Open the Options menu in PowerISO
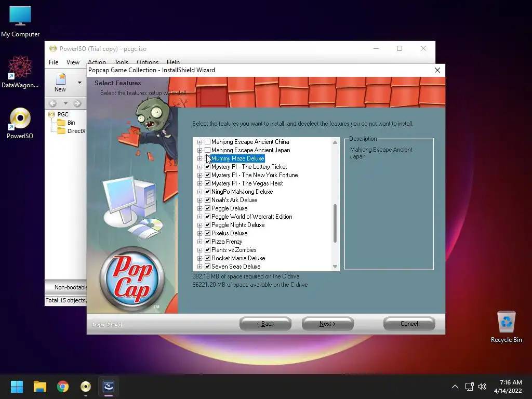This screenshot has height=399, width=532. coord(148,61)
